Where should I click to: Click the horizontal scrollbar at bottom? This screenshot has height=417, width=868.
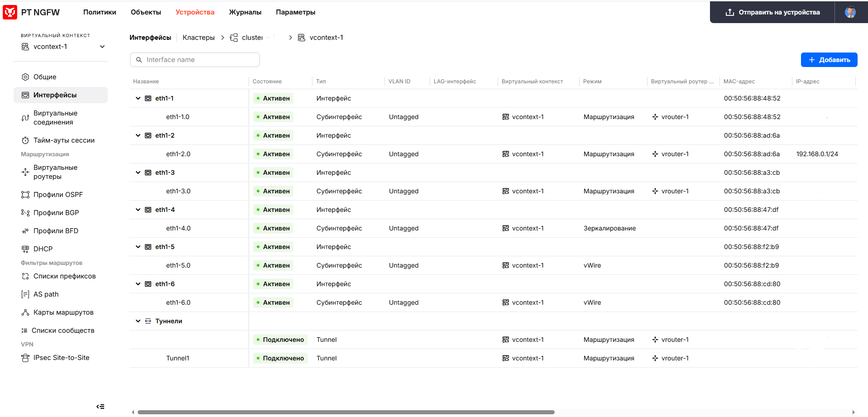coord(346,412)
